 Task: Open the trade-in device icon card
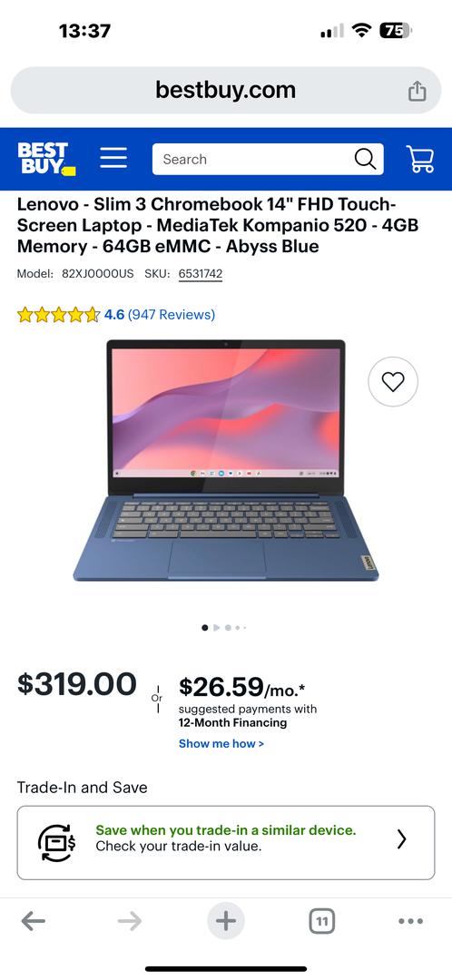click(226, 842)
